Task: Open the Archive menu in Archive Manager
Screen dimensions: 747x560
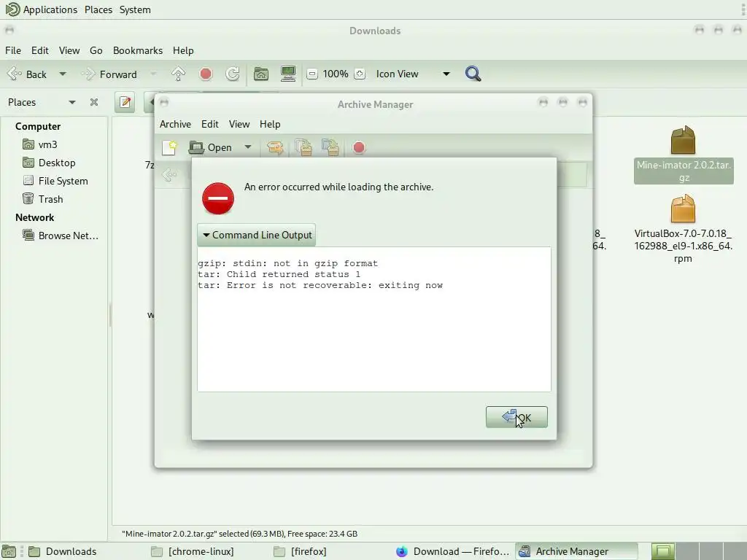Action: pyautogui.click(x=175, y=124)
